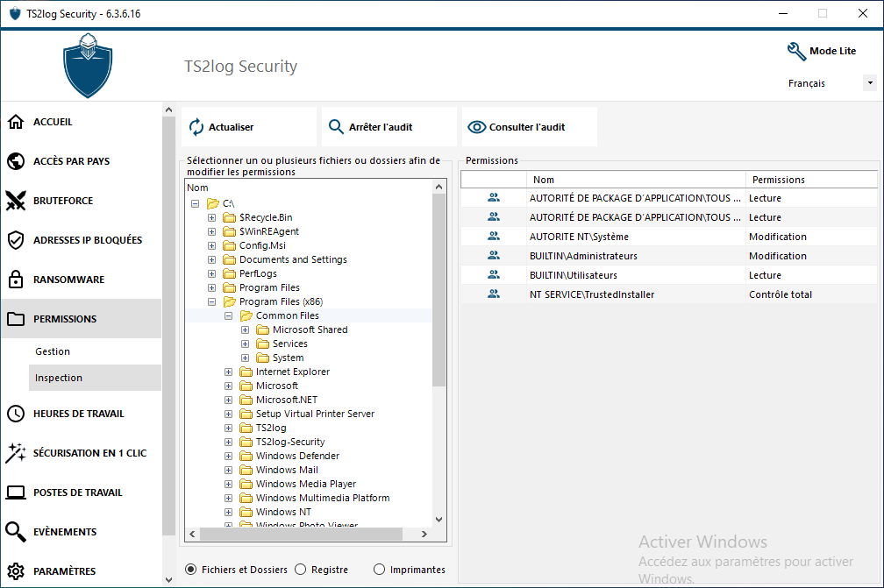
Task: Click the sidebar scroll up arrow
Action: [168, 110]
